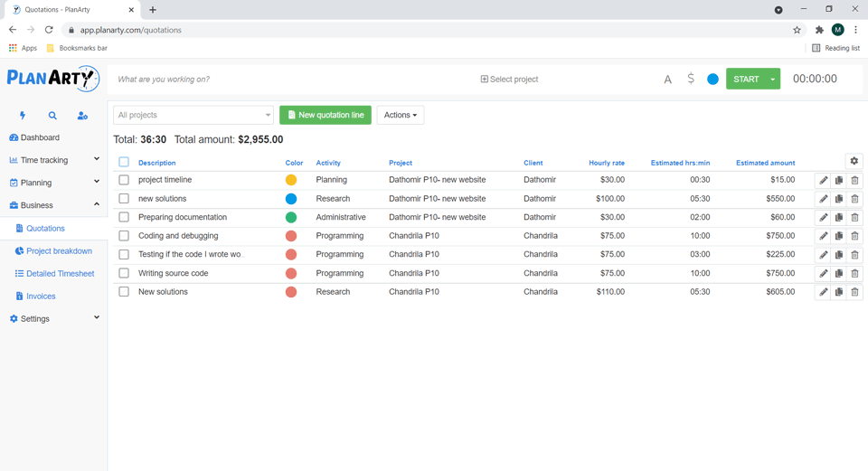This screenshot has width=868, height=471.
Task: Delete the 'new solutions' Dathomir row
Action: [x=854, y=199]
